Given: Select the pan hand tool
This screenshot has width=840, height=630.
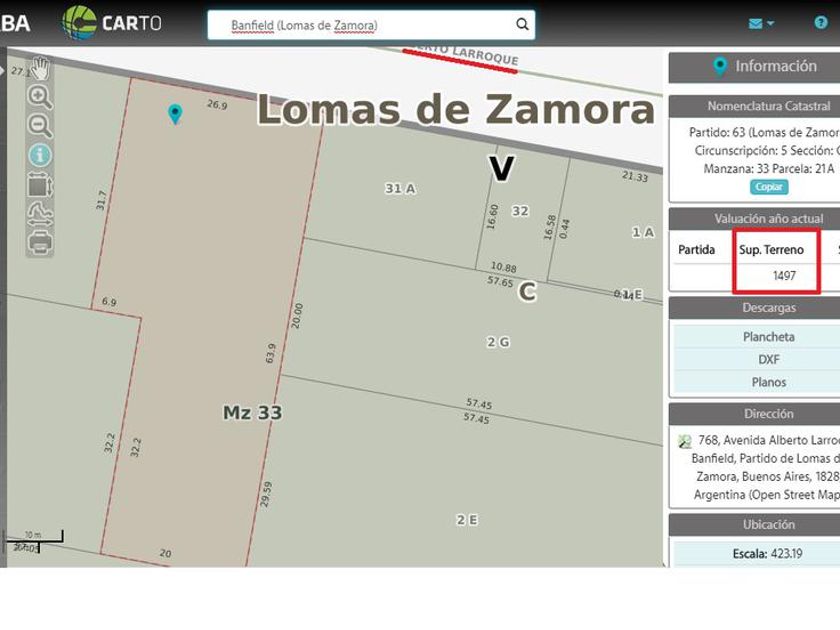Looking at the screenshot, I should 40,68.
